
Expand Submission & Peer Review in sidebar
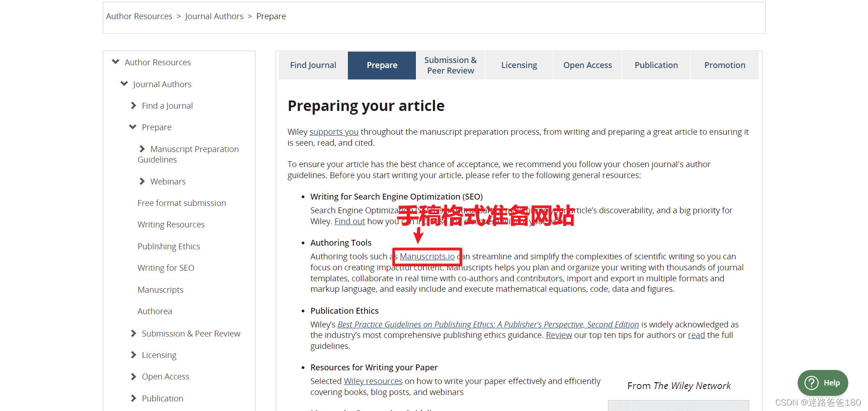133,333
